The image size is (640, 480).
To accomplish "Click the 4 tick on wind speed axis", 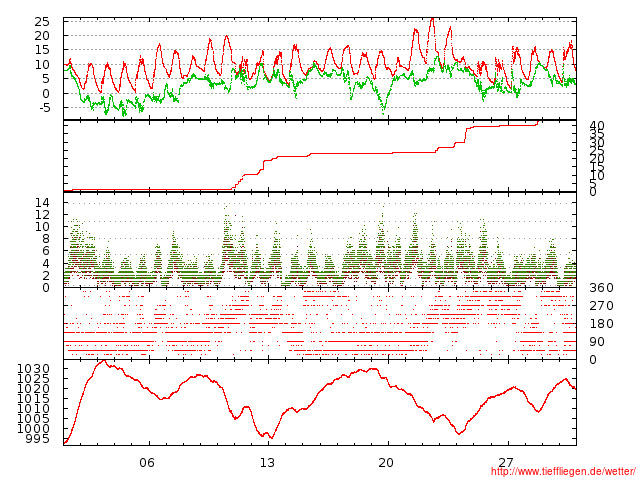I will click(x=46, y=263).
